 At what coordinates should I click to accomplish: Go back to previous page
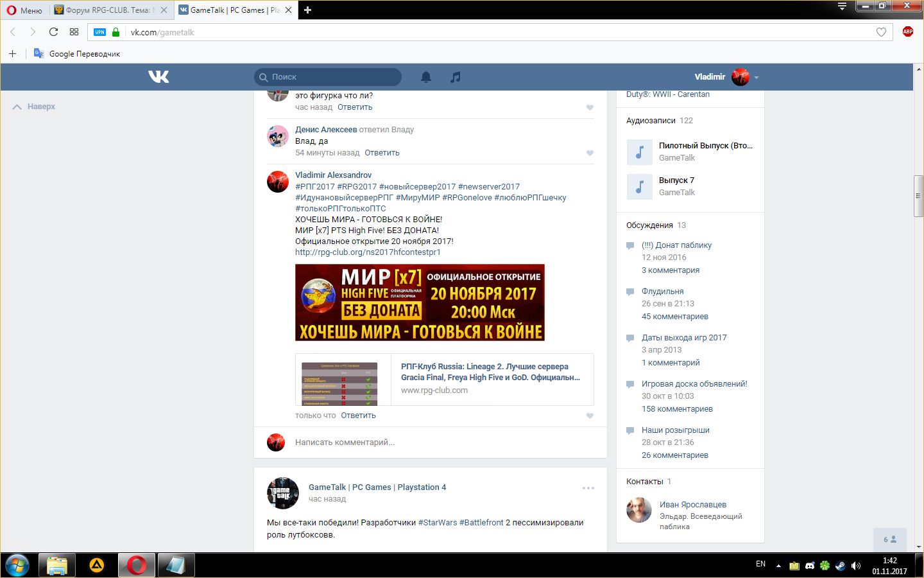(x=13, y=32)
